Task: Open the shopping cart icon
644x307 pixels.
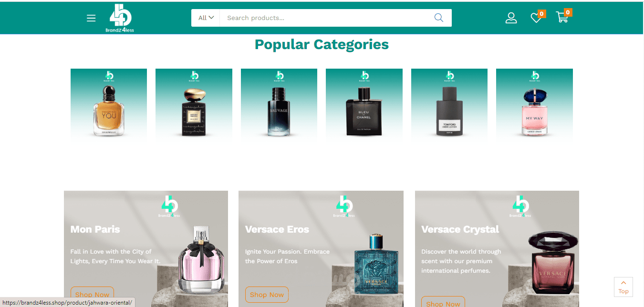Action: coord(562,18)
